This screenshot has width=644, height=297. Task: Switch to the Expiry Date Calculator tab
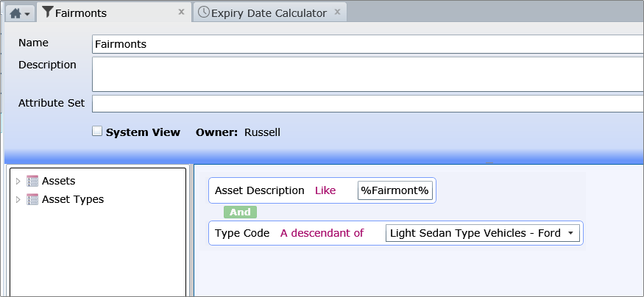click(x=269, y=13)
